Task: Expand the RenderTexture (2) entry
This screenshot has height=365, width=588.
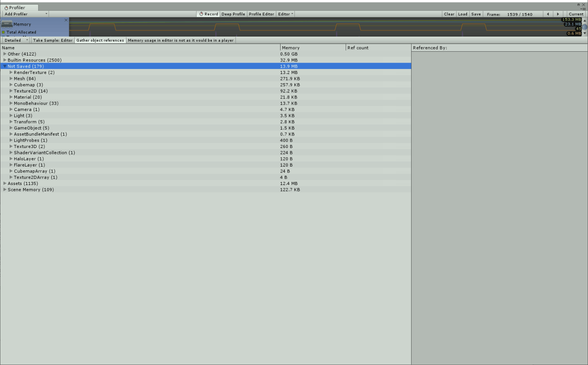Action: click(11, 72)
